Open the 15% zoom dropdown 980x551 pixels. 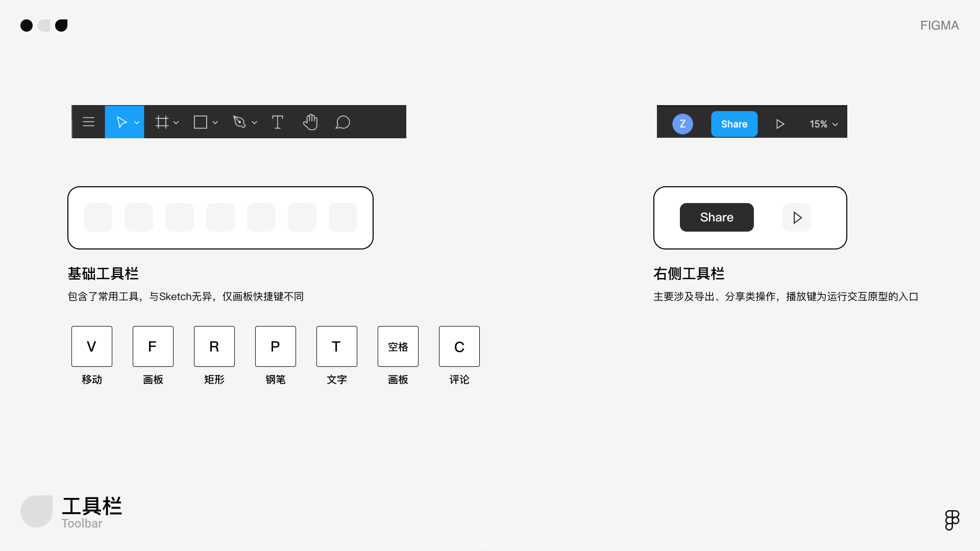coord(824,124)
